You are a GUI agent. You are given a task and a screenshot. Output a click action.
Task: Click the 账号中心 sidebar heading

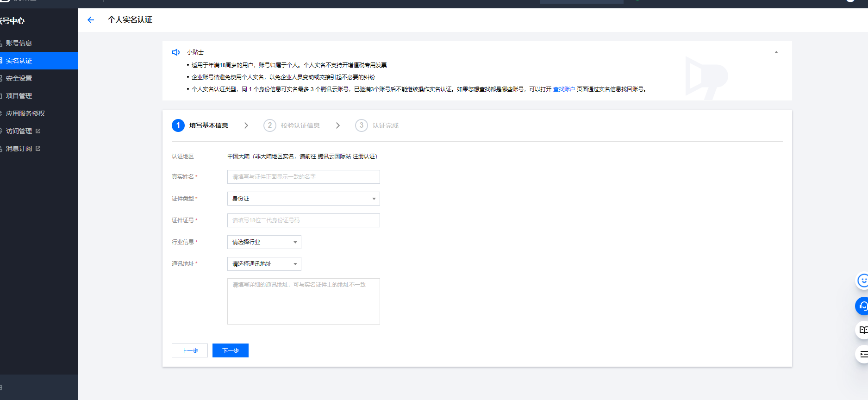(12, 21)
